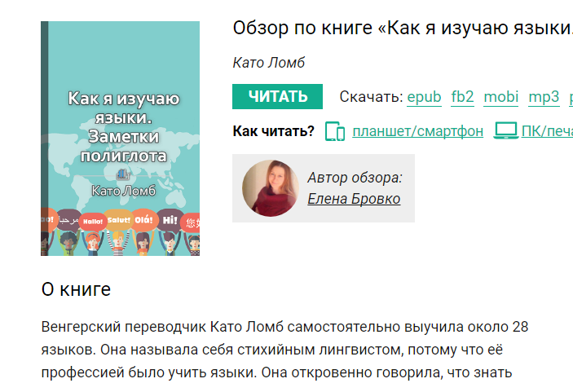Click the small library logo on cover
This screenshot has height=392, width=573.
coord(123,174)
